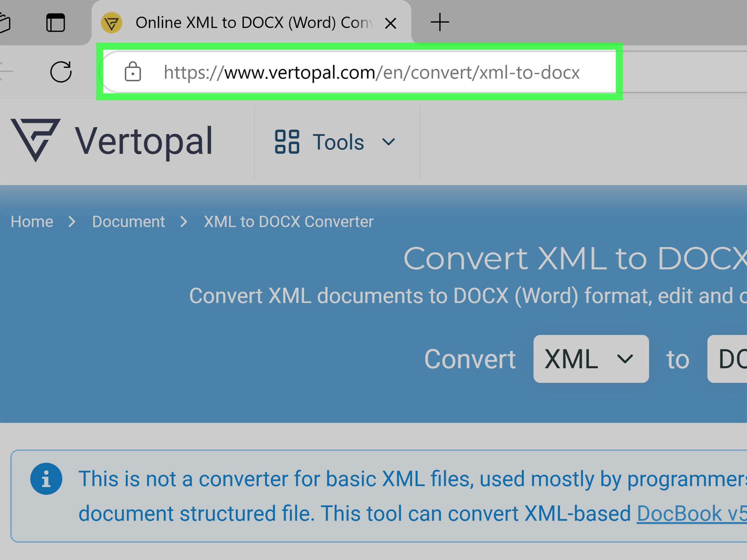Click the Back navigation arrow
The width and height of the screenshot is (747, 560).
(x=6, y=71)
